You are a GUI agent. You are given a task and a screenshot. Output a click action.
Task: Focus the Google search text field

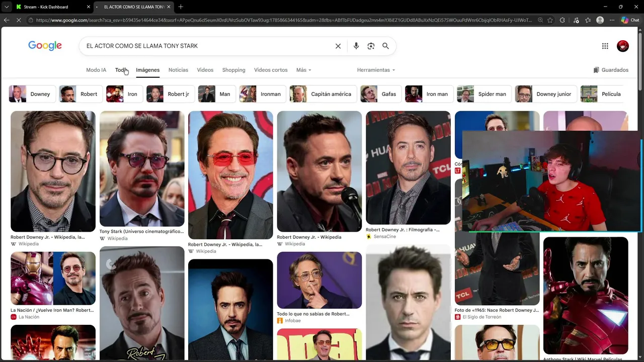206,46
